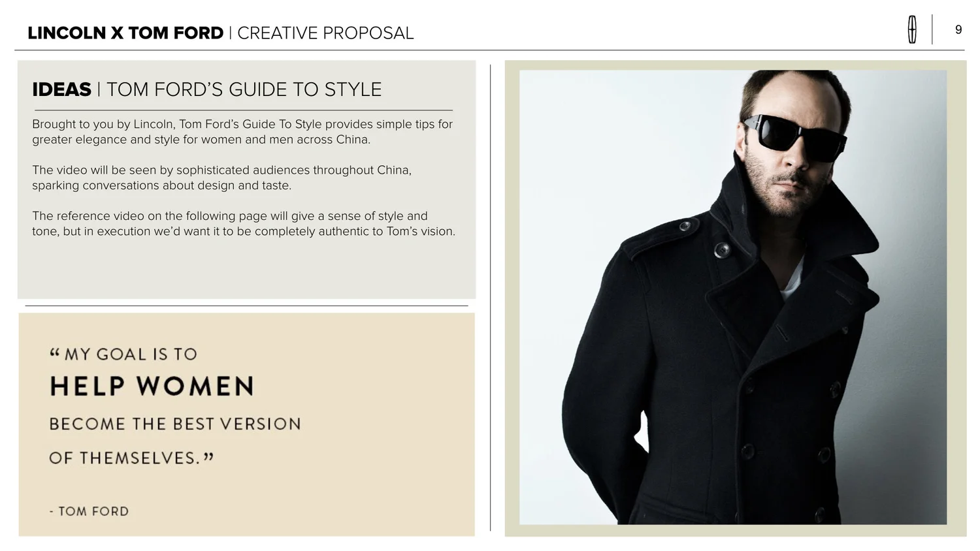
Task: Select the - TOM FORD attribution text
Action: [x=89, y=511]
